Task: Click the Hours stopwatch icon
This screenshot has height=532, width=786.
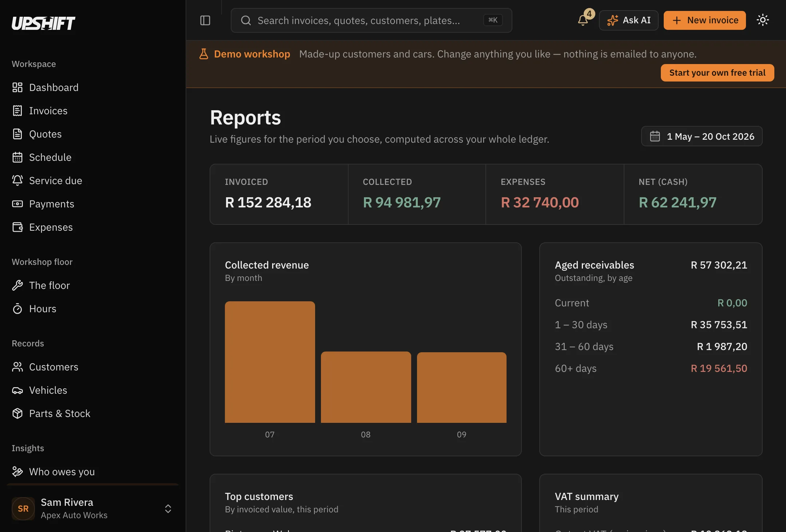Action: coord(17,309)
